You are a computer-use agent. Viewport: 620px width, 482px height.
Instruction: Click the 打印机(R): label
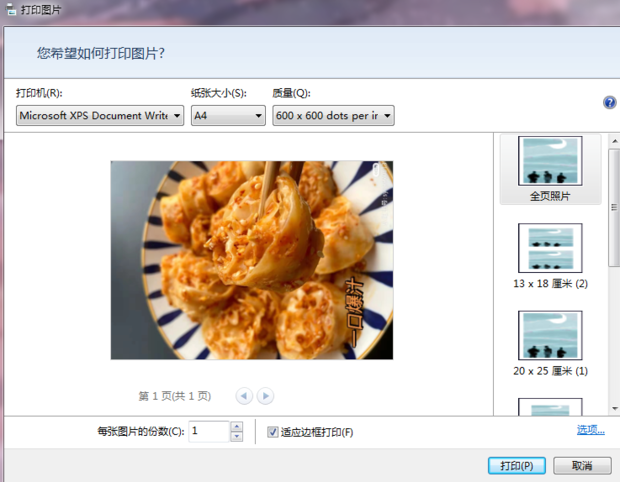coord(39,93)
